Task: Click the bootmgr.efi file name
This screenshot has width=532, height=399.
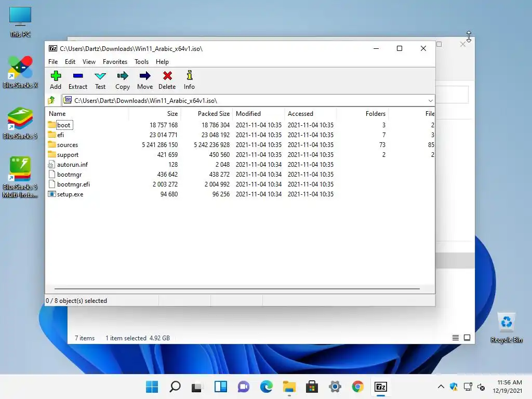Action: point(73,184)
